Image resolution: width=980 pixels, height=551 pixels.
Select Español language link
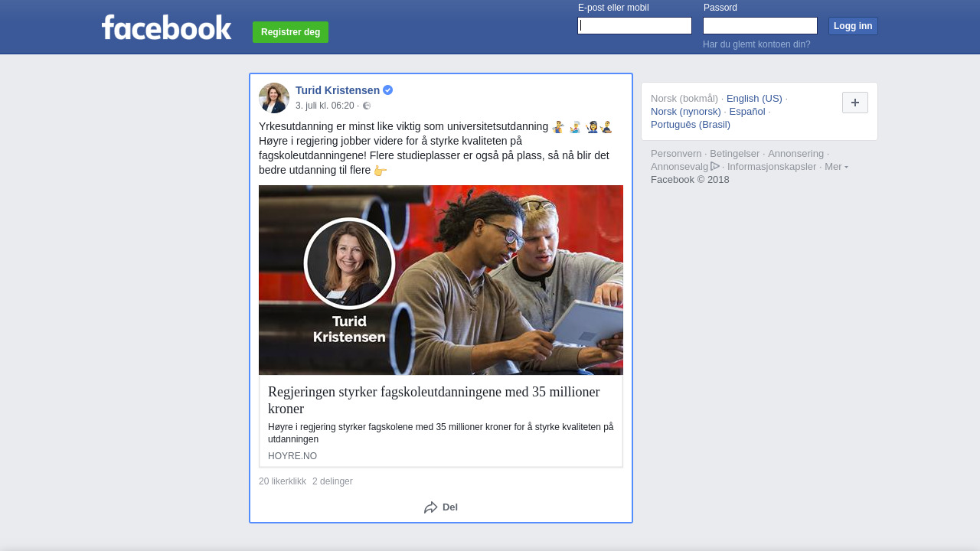[x=747, y=112]
